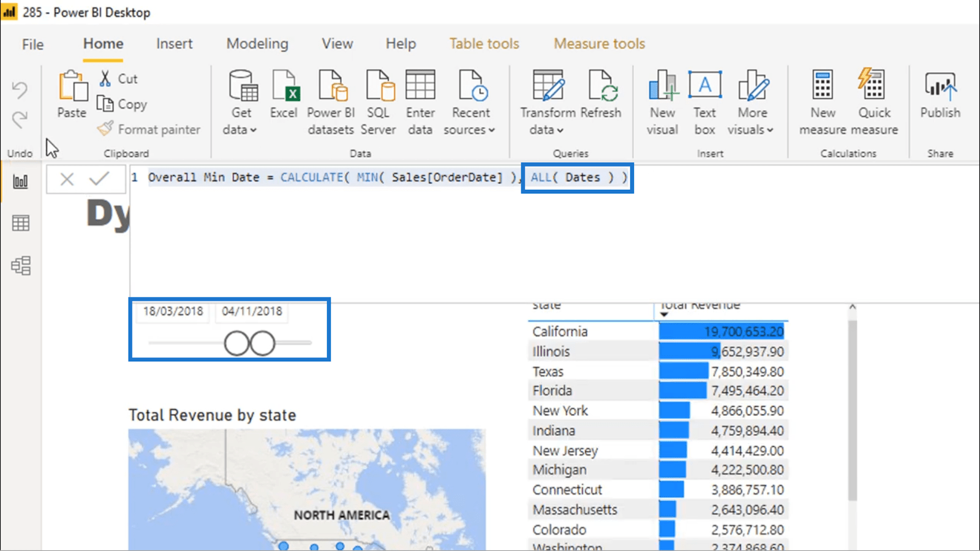Select the New York row

pos(658,411)
